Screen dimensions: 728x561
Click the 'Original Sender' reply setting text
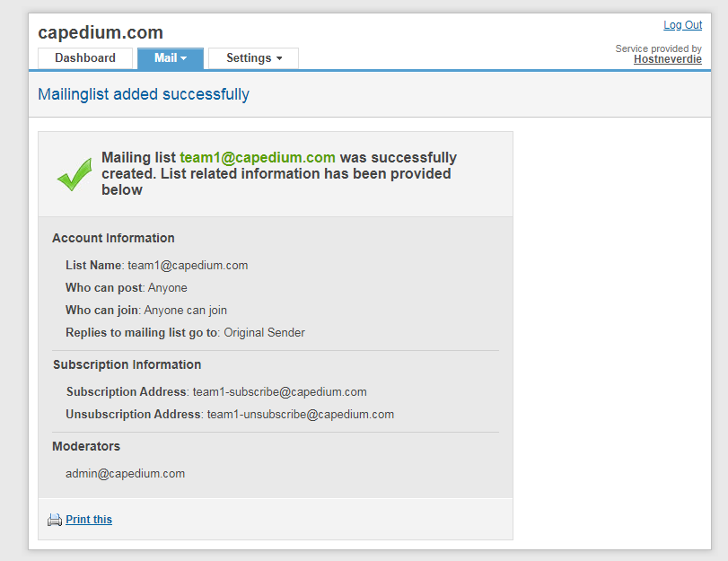(264, 333)
